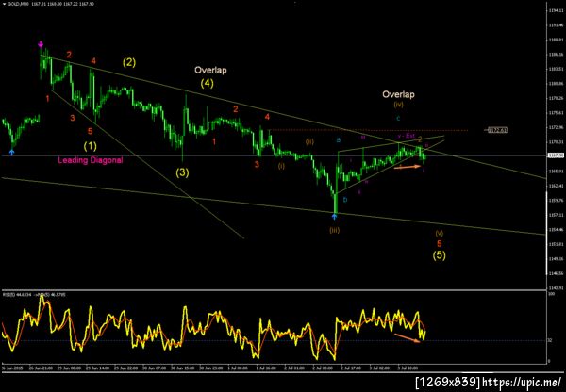The height and width of the screenshot is (392, 566).
Task: Click the (i) label next to orange 3
Action: 281,166
